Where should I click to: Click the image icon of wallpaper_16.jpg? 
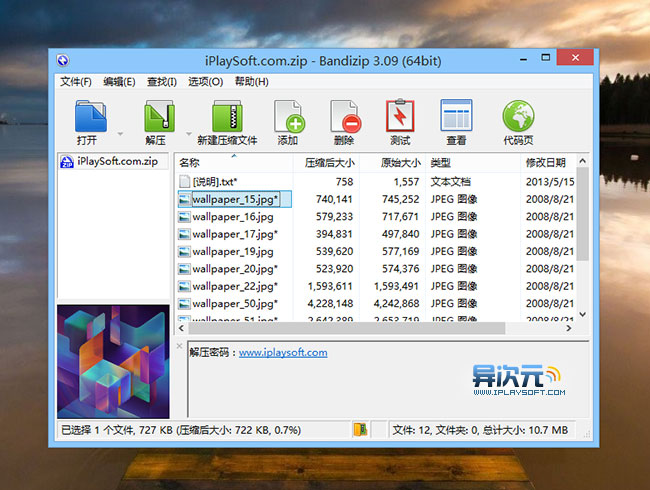point(184,217)
